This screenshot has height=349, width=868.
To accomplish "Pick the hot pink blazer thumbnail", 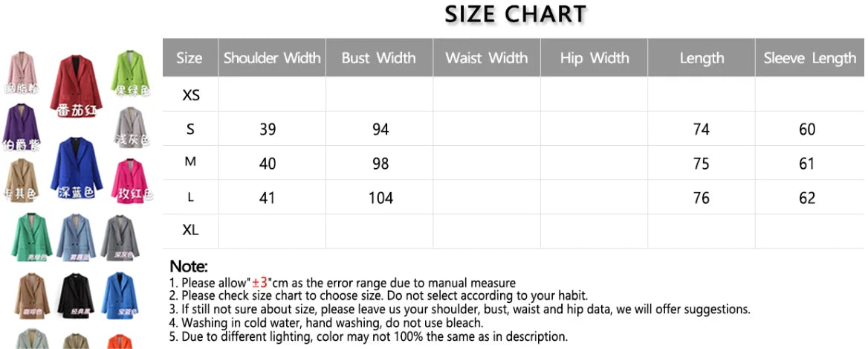I will click(132, 178).
